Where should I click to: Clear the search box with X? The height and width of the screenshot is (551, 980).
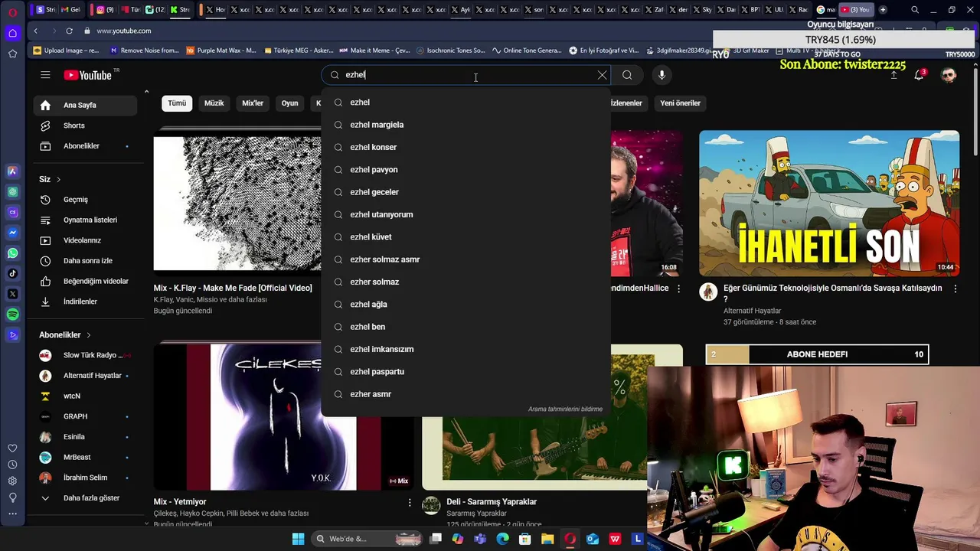[x=602, y=75]
